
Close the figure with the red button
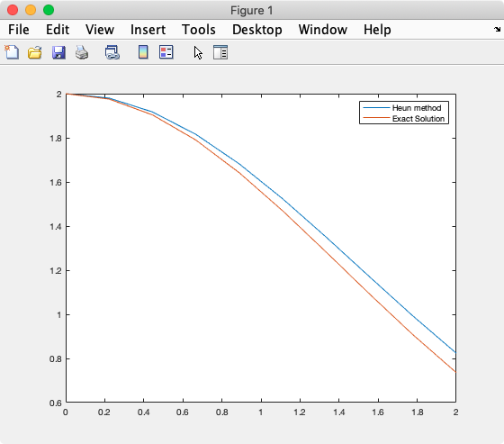pos(13,10)
